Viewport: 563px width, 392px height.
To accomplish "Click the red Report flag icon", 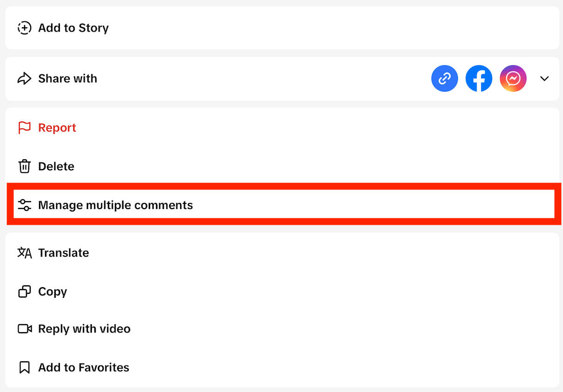I will 24,128.
